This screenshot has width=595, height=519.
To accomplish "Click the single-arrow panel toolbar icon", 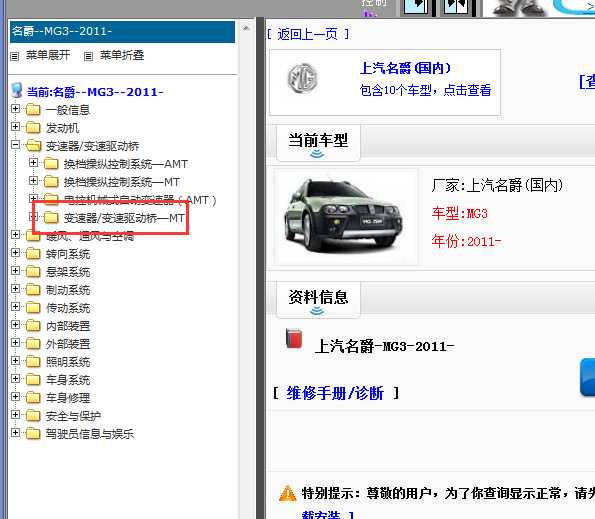I will 416,7.
